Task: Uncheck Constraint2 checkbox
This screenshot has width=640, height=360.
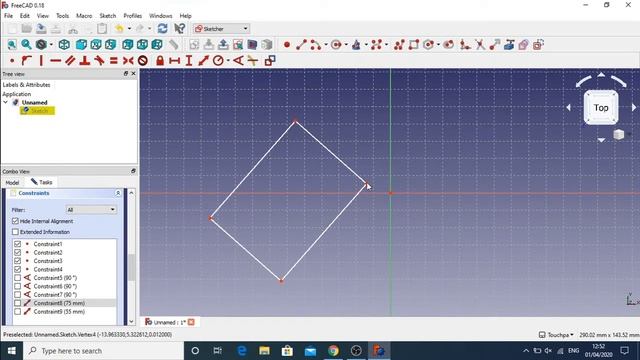Action: click(x=18, y=253)
